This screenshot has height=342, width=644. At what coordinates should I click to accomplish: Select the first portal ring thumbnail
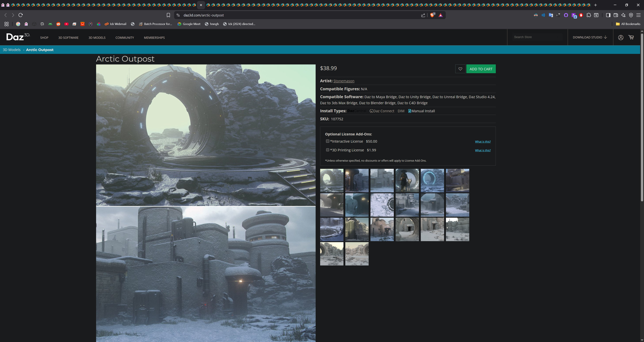332,180
